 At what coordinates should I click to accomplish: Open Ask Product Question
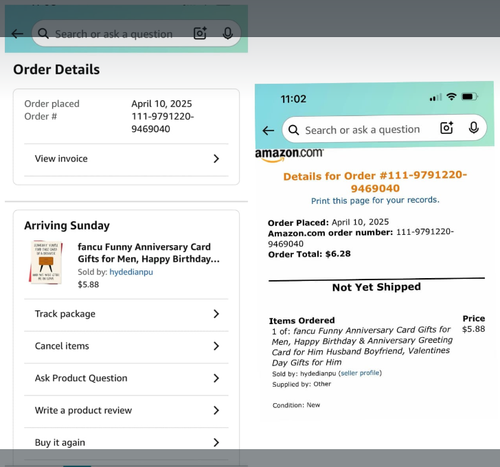[x=126, y=378]
